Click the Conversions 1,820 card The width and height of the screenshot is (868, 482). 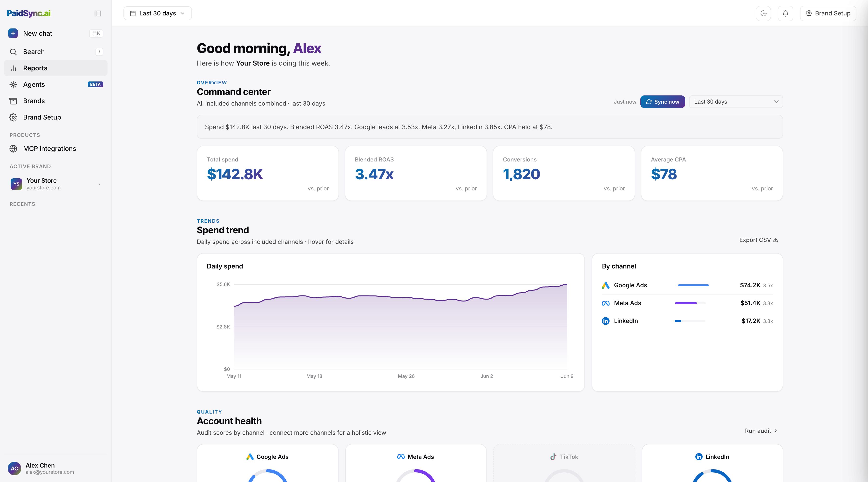tap(564, 173)
